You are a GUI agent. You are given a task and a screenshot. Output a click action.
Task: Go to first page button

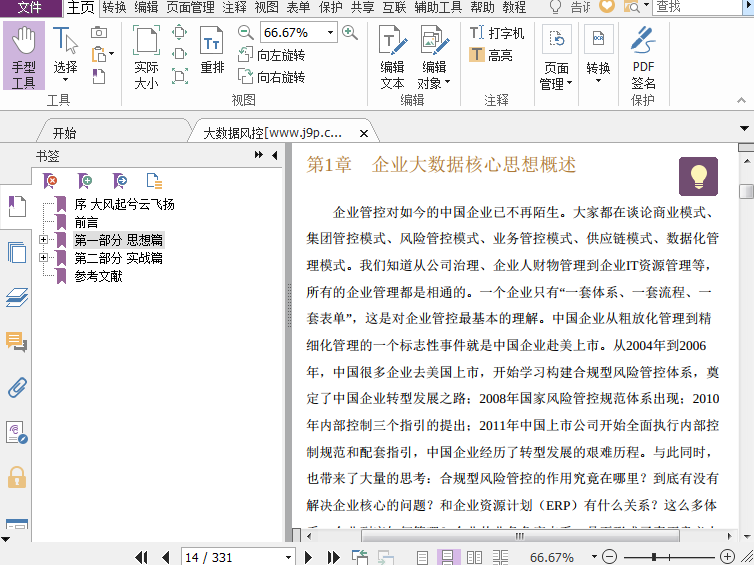[x=141, y=557]
